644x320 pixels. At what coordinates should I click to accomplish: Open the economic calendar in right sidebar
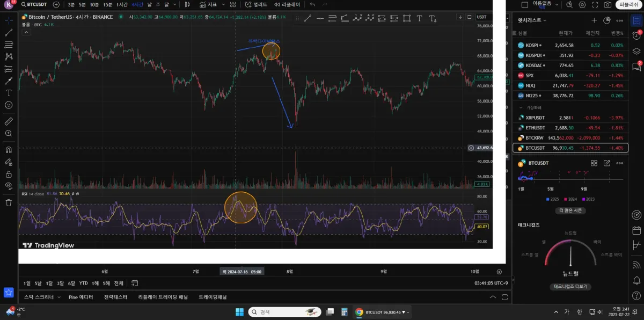click(636, 230)
